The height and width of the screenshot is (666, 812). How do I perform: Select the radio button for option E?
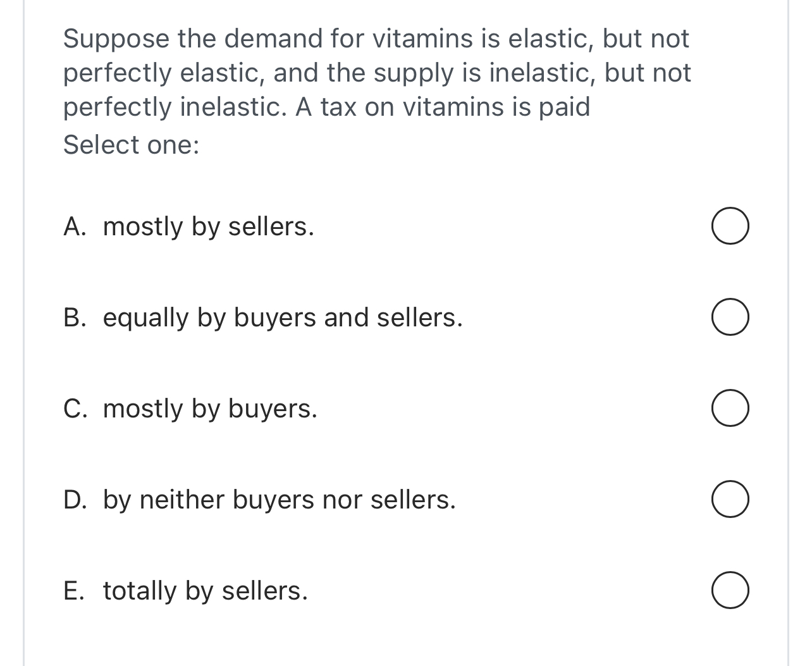coord(730,590)
